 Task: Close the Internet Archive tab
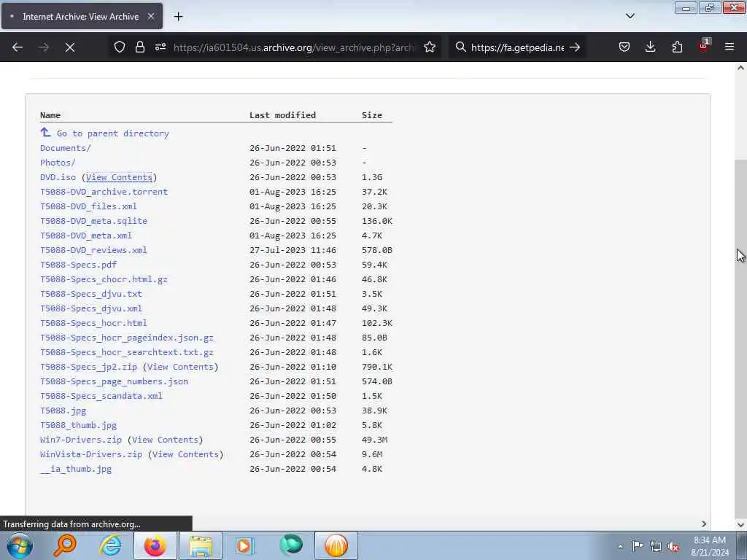pos(151,16)
